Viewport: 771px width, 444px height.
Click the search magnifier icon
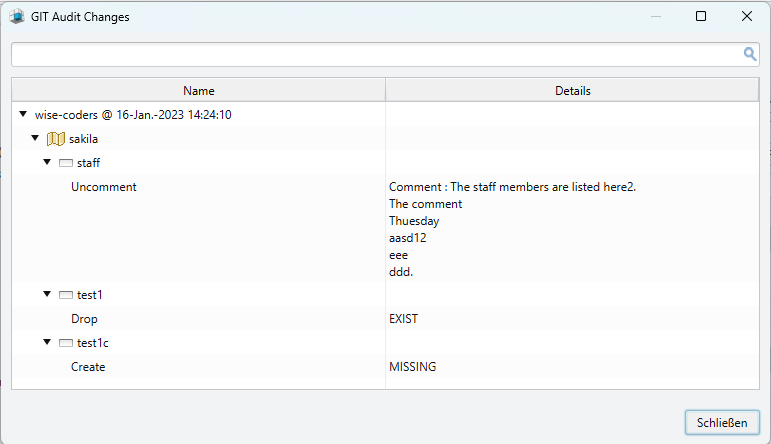pos(749,54)
